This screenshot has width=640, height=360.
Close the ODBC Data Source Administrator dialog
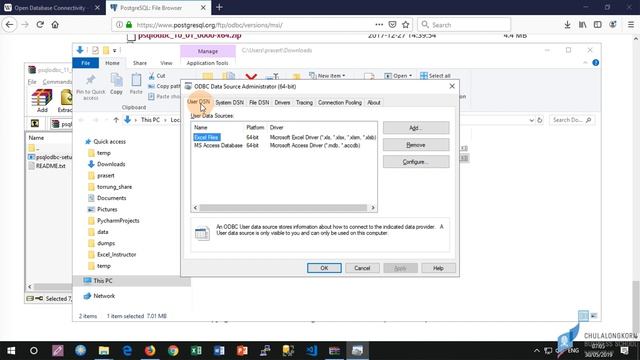pyautogui.click(x=452, y=86)
